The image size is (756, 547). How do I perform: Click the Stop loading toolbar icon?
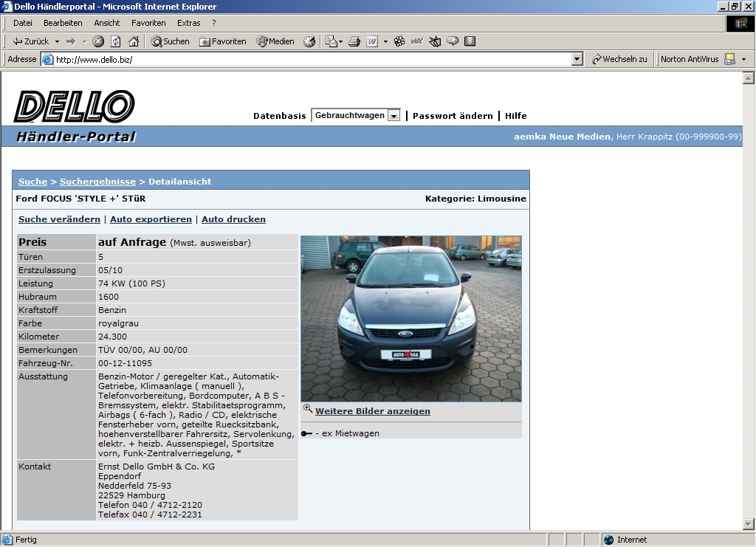97,41
